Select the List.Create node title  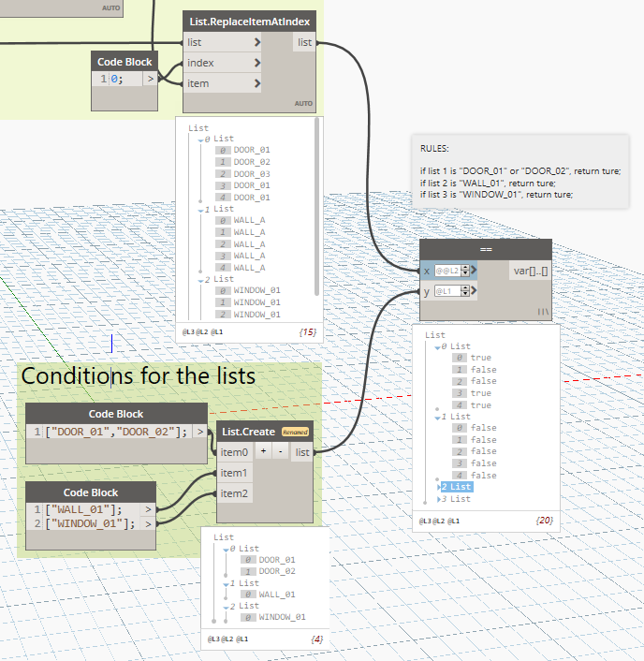tap(249, 432)
